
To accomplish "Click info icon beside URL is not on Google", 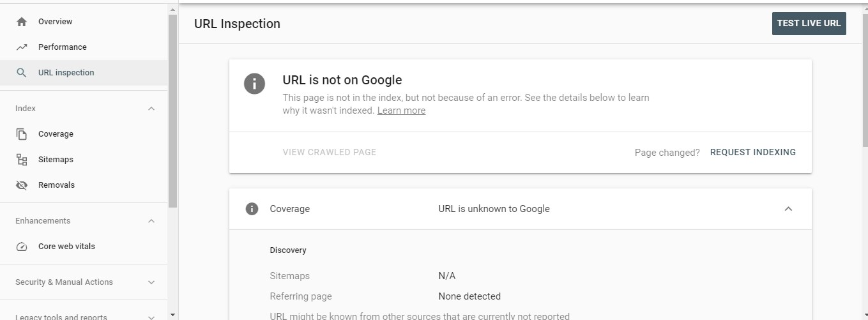I will pyautogui.click(x=254, y=83).
